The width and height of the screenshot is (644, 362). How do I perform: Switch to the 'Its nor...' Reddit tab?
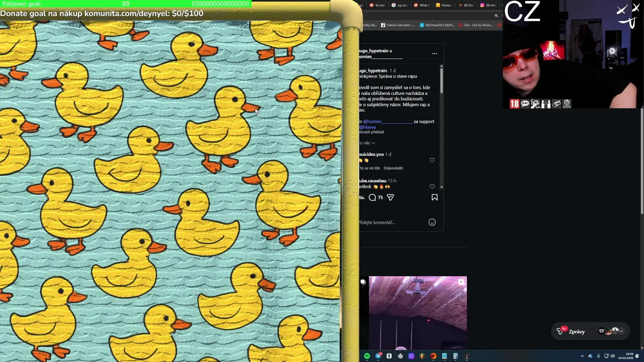(x=377, y=5)
